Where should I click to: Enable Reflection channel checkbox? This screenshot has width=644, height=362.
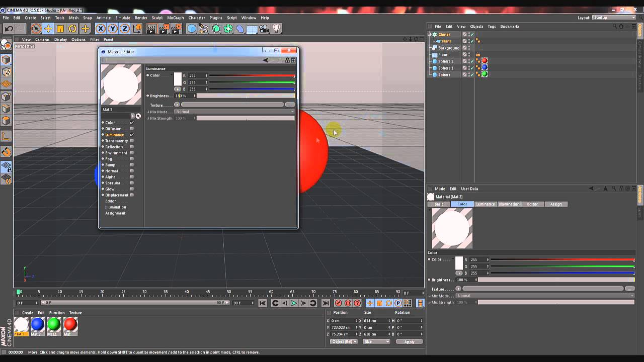pyautogui.click(x=132, y=147)
